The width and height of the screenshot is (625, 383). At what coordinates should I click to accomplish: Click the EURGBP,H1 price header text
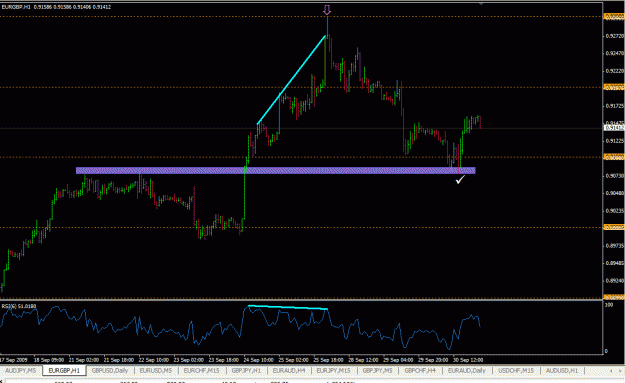click(x=57, y=7)
